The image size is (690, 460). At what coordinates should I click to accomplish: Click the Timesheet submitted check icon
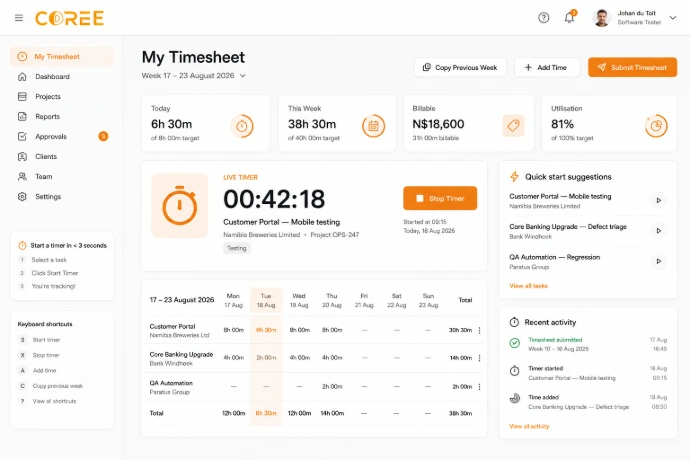[514, 343]
